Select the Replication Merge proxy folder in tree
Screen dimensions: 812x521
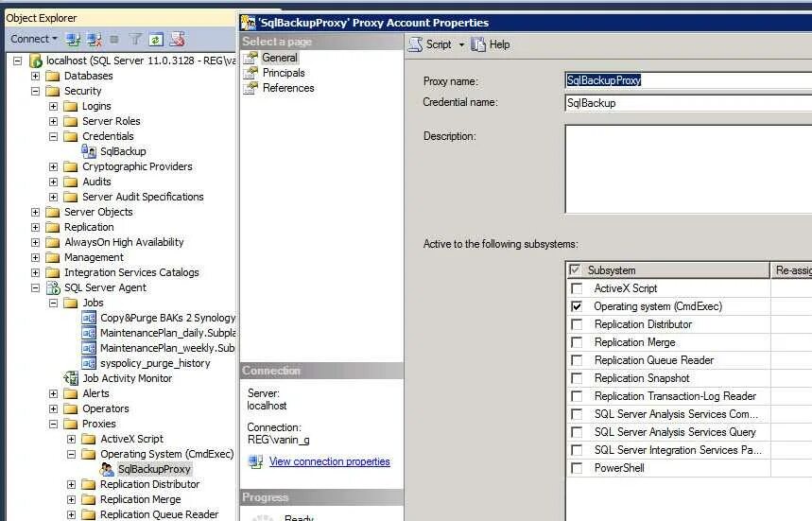coord(140,499)
